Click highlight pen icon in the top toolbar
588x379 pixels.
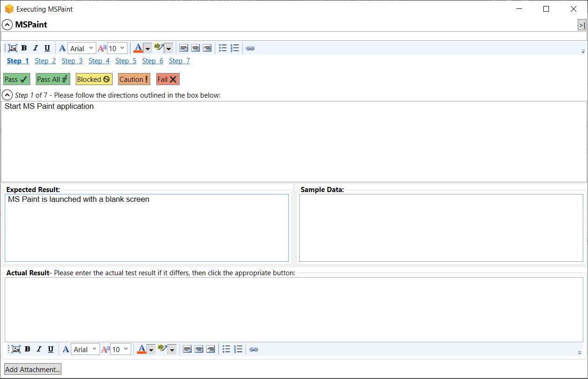159,48
